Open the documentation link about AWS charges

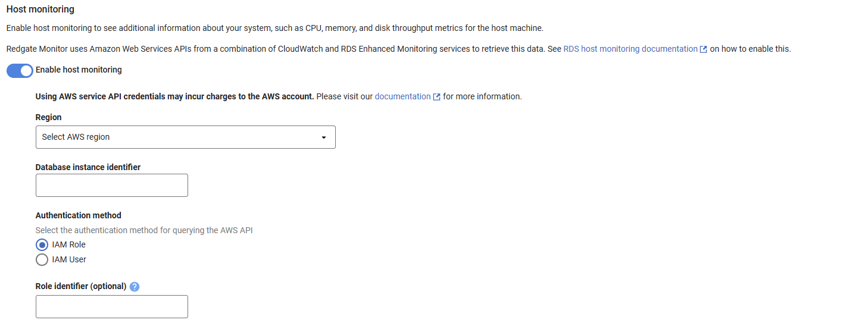point(402,96)
